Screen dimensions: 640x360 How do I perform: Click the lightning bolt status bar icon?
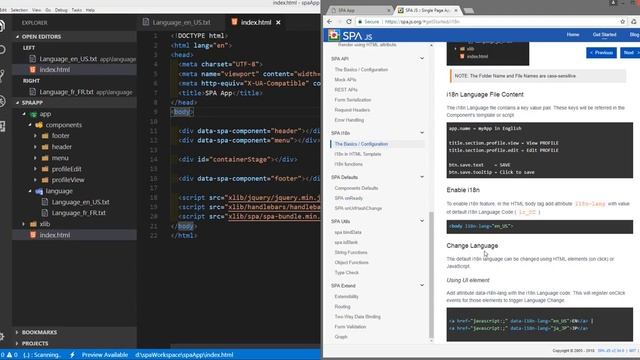pos(72,355)
